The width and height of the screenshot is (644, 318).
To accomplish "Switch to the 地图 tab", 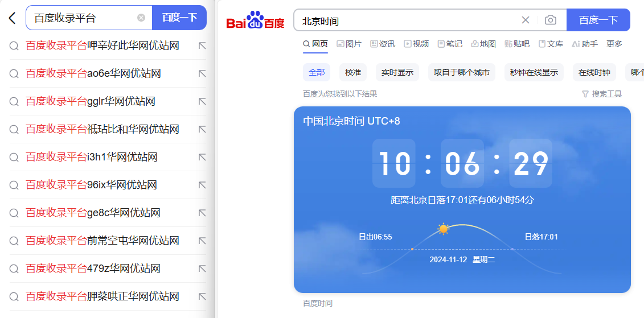I will click(483, 44).
